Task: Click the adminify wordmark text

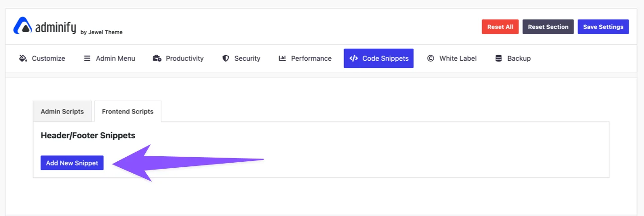Action: [x=56, y=27]
